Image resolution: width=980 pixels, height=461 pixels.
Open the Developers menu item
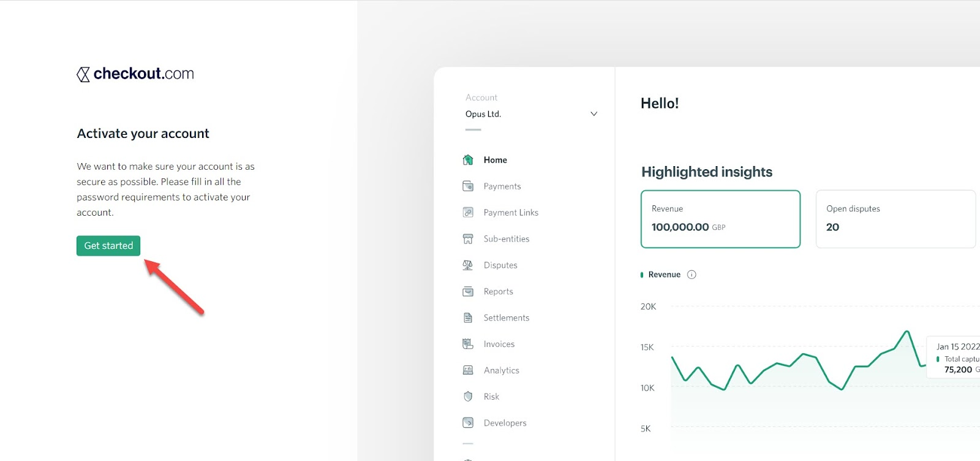click(505, 423)
